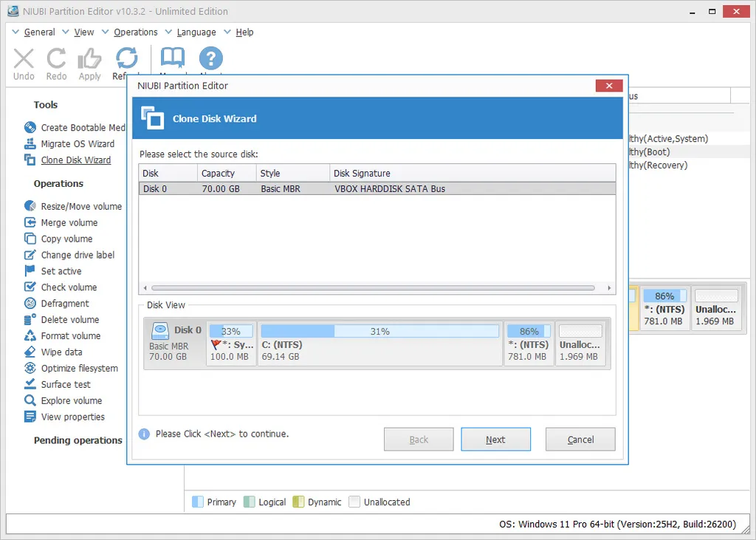756x540 pixels.
Task: Expand chevron beside Help menu
Action: [227, 32]
